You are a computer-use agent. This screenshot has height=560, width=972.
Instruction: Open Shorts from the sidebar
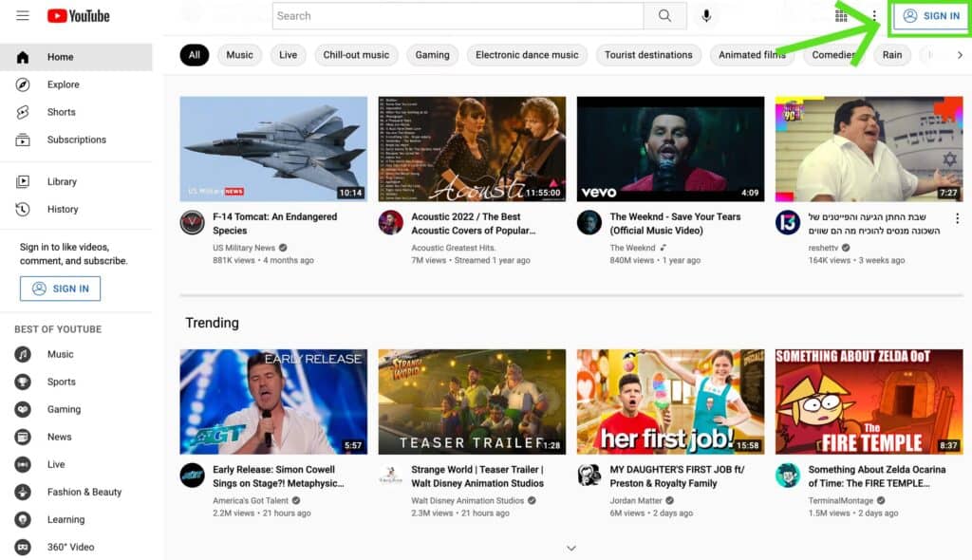(x=61, y=112)
